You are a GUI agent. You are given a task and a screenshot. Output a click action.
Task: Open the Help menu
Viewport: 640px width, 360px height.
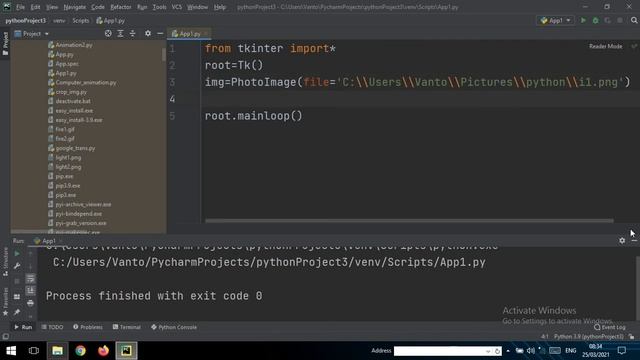tap(220, 7)
